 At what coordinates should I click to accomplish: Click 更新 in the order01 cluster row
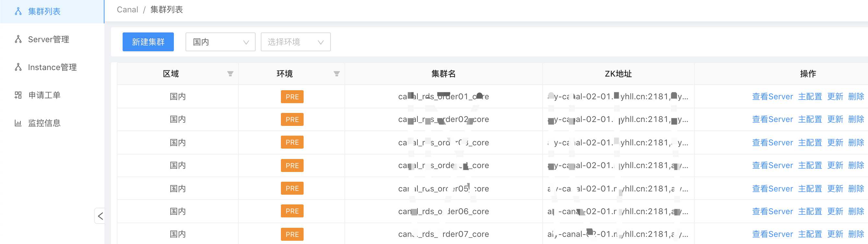pyautogui.click(x=835, y=97)
